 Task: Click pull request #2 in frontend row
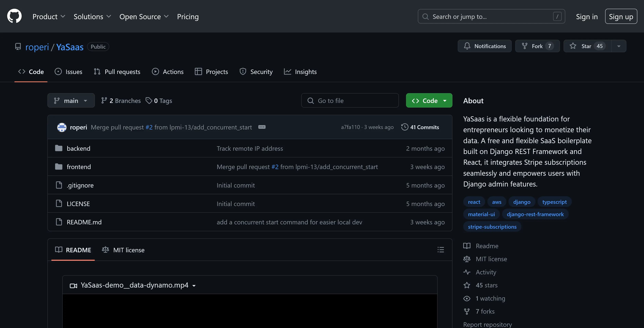(x=275, y=167)
